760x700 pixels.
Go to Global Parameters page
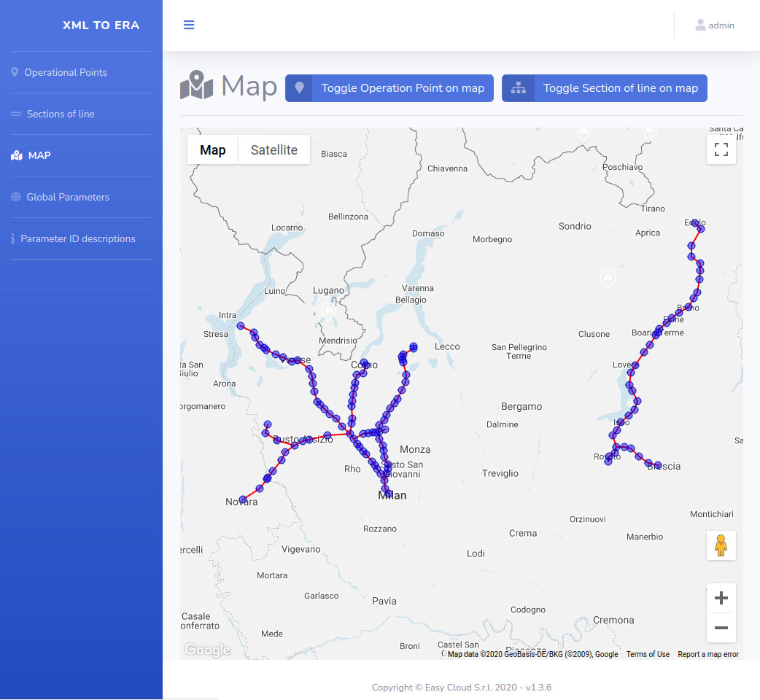click(68, 197)
